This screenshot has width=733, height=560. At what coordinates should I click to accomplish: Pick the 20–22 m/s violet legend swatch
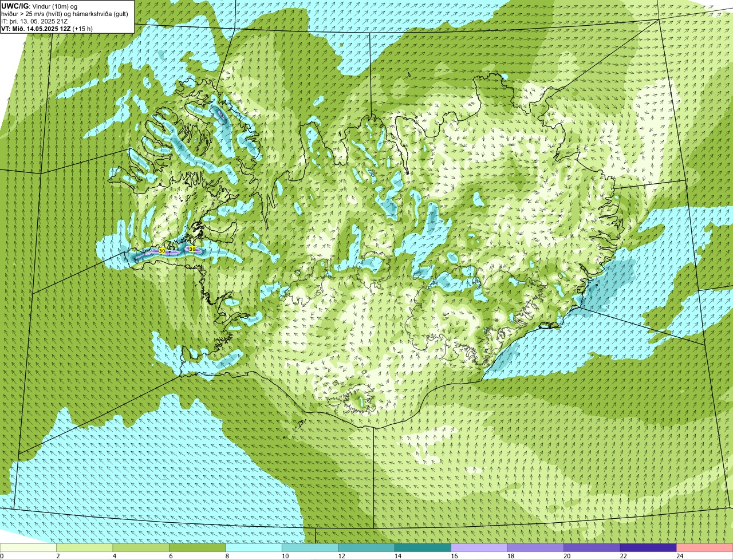592,547
